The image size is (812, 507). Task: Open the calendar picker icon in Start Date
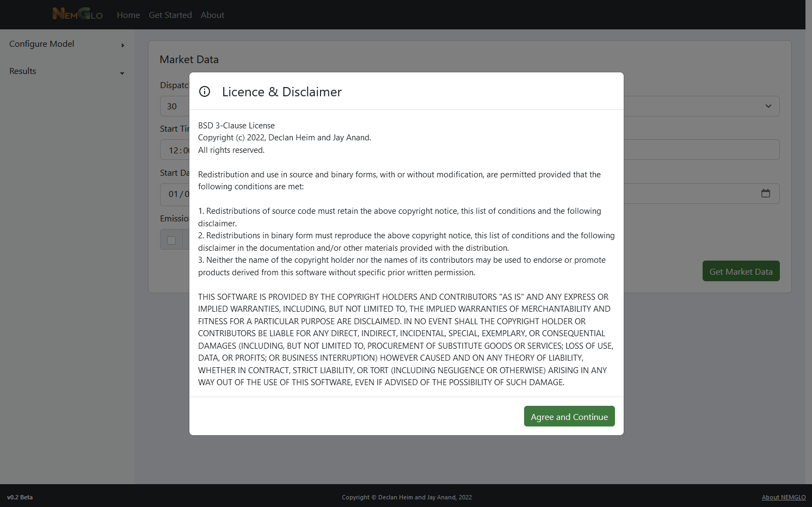[766, 193]
